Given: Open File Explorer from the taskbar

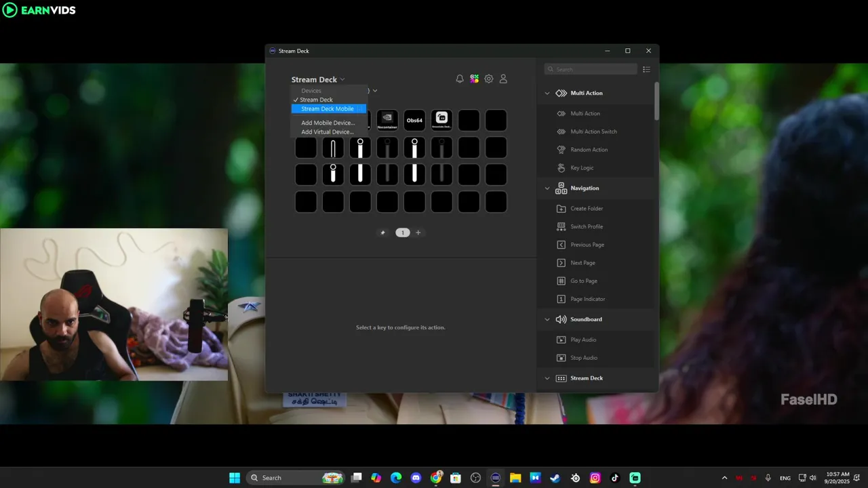Looking at the screenshot, I should pyautogui.click(x=515, y=478).
